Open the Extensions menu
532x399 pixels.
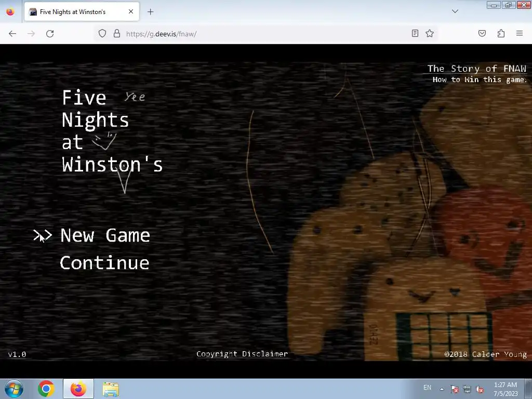pyautogui.click(x=501, y=33)
